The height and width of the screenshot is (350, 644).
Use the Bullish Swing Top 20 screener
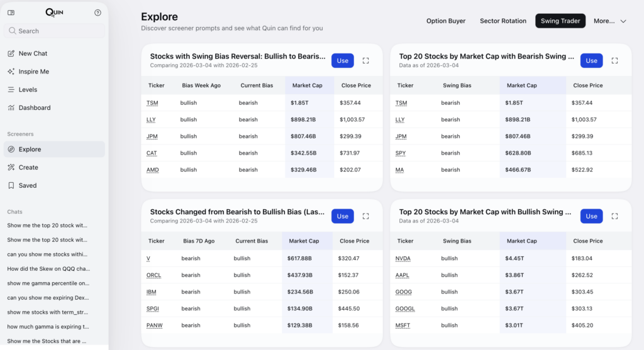tap(591, 216)
